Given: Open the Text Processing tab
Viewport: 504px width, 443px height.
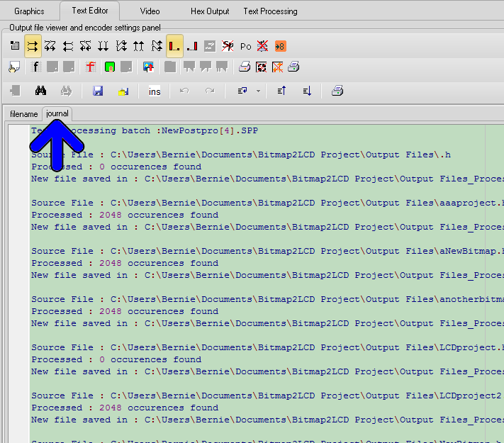Looking at the screenshot, I should [270, 11].
